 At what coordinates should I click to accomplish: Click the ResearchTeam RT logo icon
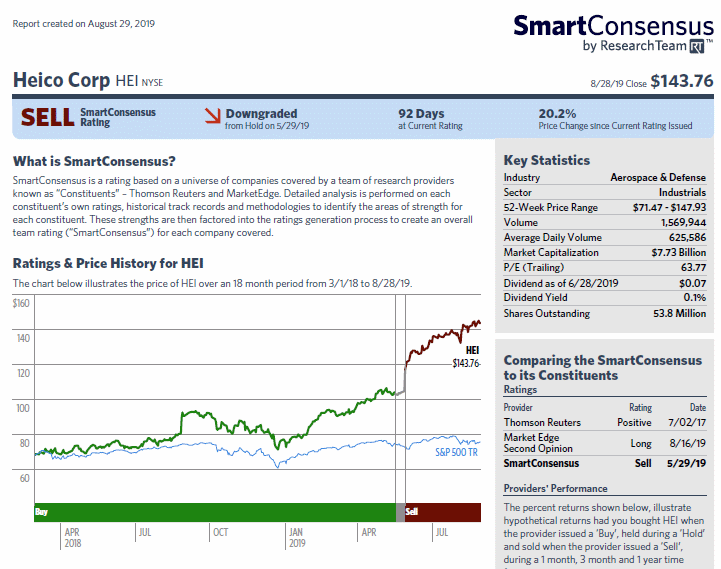(697, 46)
